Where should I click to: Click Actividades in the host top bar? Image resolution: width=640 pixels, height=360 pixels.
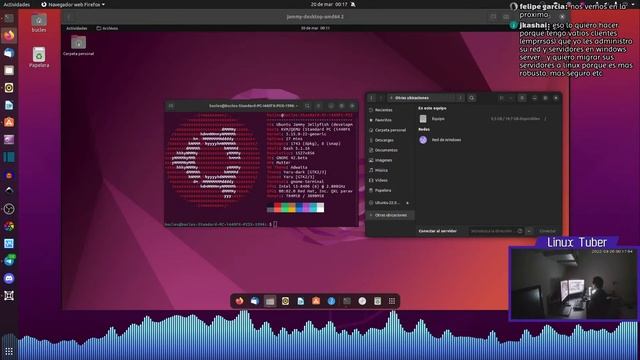16,4
